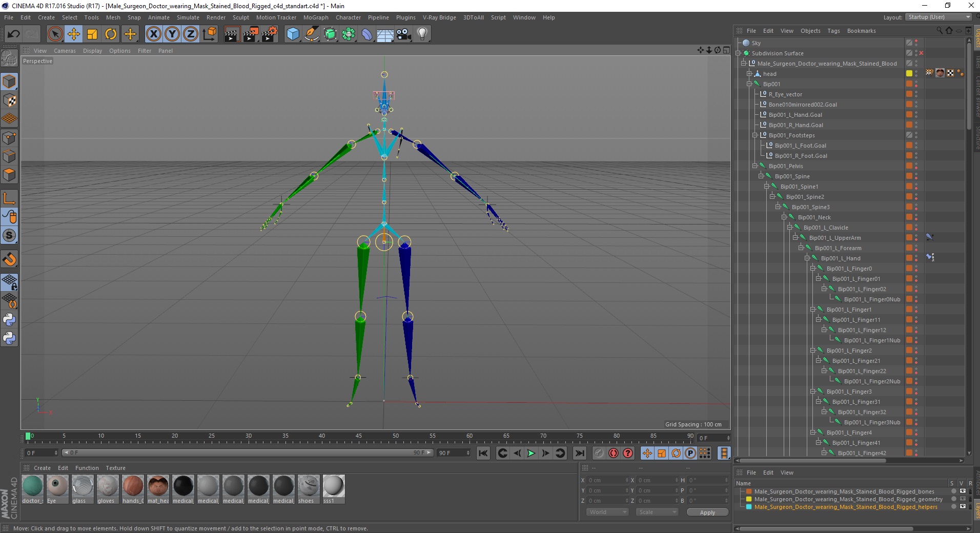Open World coordinate system dropdown
This screenshot has height=533, width=980.
607,512
